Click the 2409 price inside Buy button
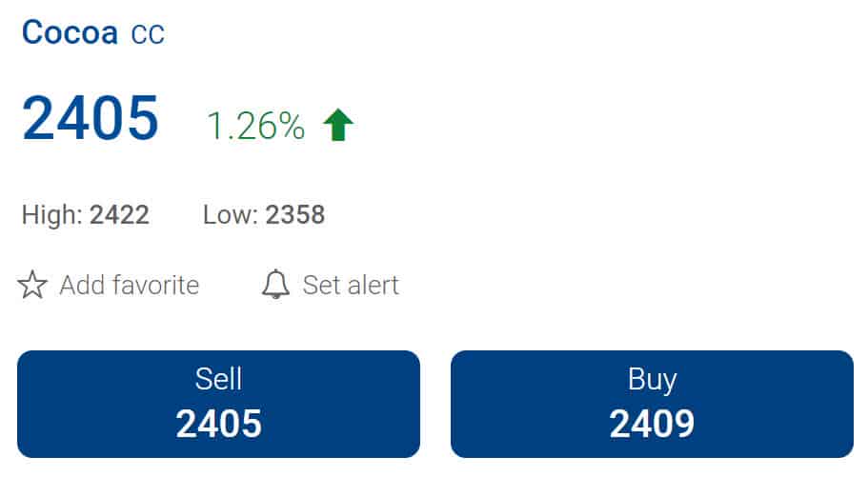The width and height of the screenshot is (868, 477). (x=652, y=424)
